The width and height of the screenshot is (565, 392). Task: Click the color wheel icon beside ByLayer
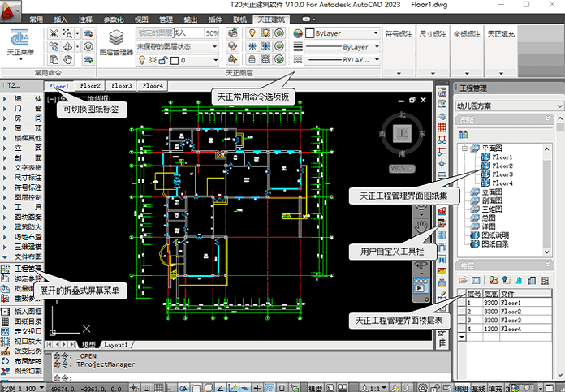[298, 34]
